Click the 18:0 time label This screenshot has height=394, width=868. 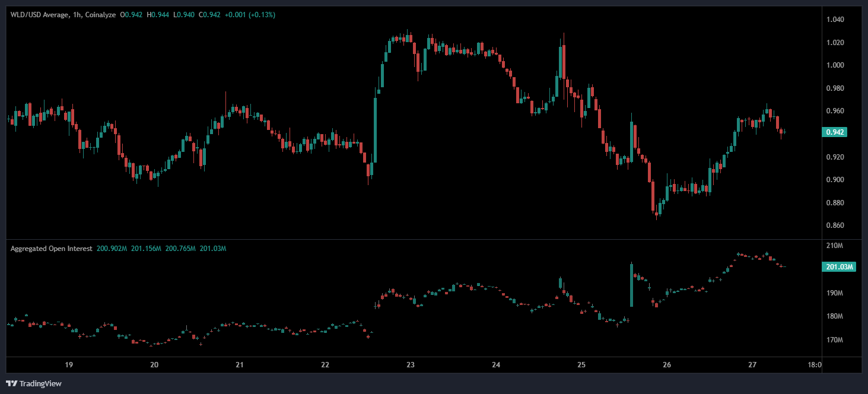pyautogui.click(x=815, y=365)
